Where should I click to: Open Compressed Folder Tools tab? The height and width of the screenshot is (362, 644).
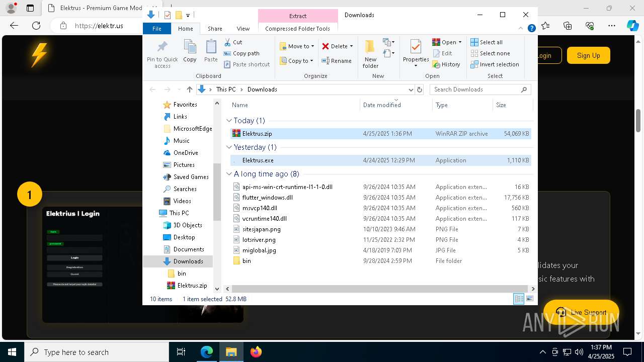pyautogui.click(x=298, y=29)
